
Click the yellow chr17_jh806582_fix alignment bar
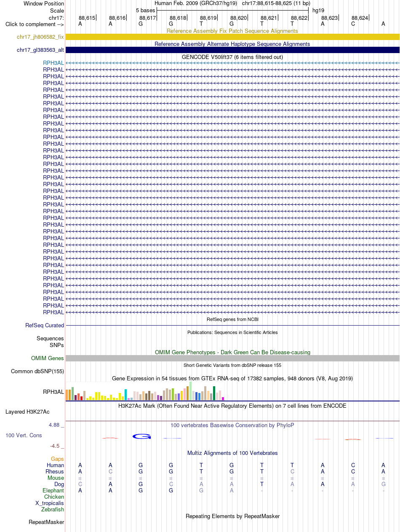click(x=232, y=37)
